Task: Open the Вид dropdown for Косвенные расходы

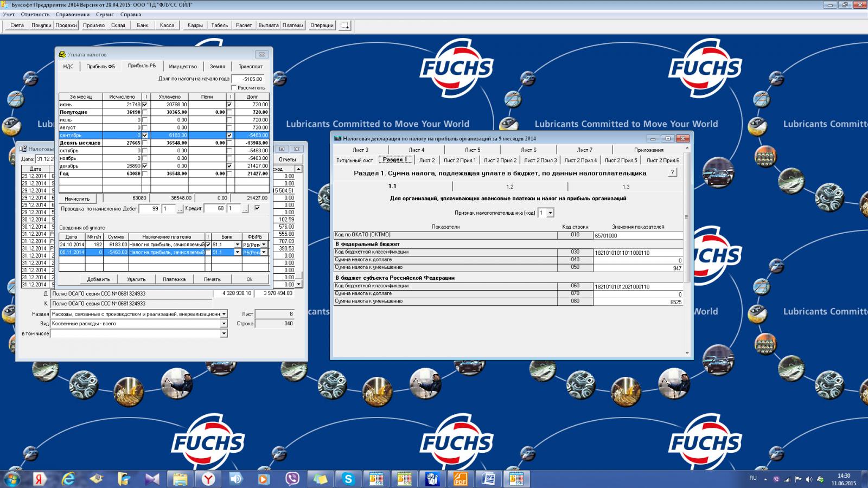Action: coord(224,324)
